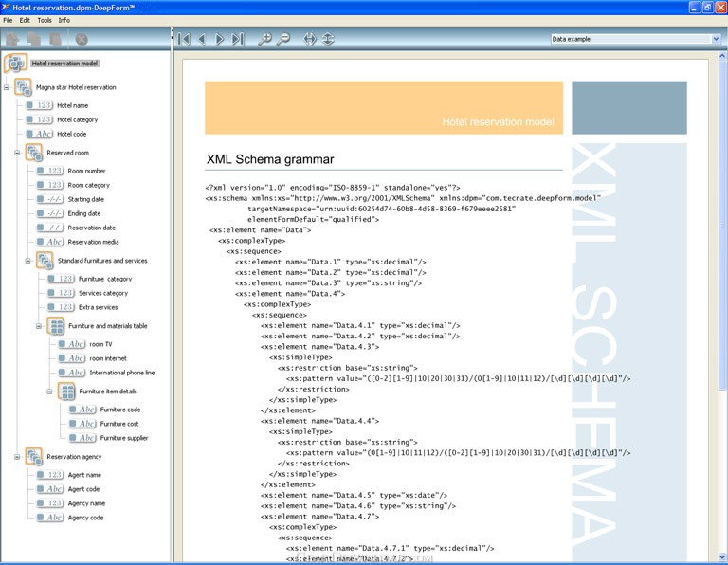Screen dimensions: 728x565
Task: Click the Reservation agency group icon
Action: [34, 457]
